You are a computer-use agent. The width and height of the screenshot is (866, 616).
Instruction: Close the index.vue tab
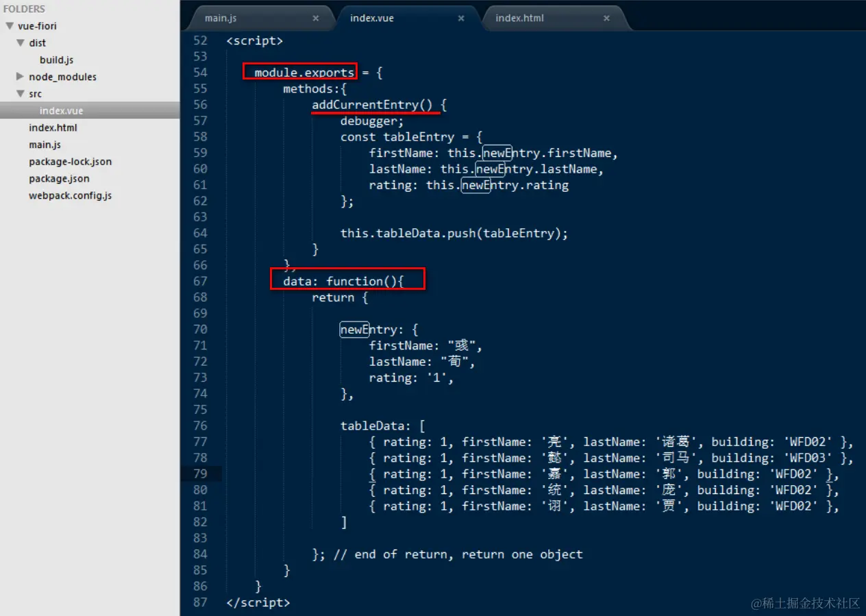coord(461,19)
